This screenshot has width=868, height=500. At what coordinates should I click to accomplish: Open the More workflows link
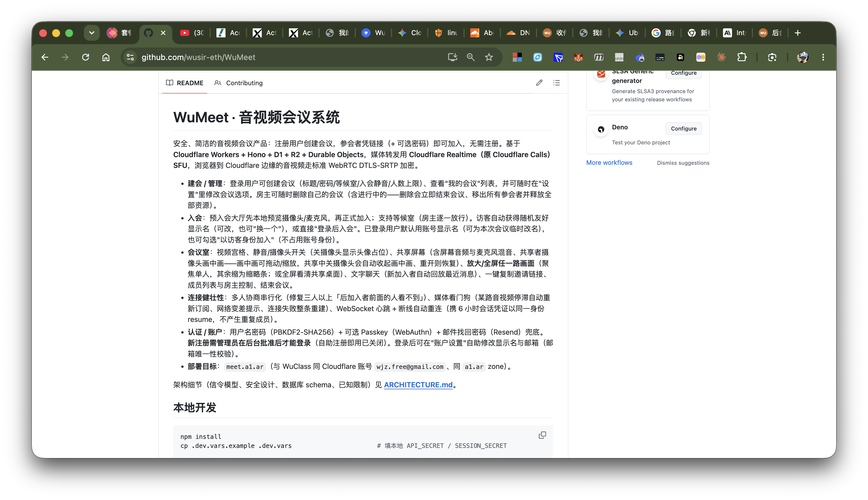coord(609,163)
